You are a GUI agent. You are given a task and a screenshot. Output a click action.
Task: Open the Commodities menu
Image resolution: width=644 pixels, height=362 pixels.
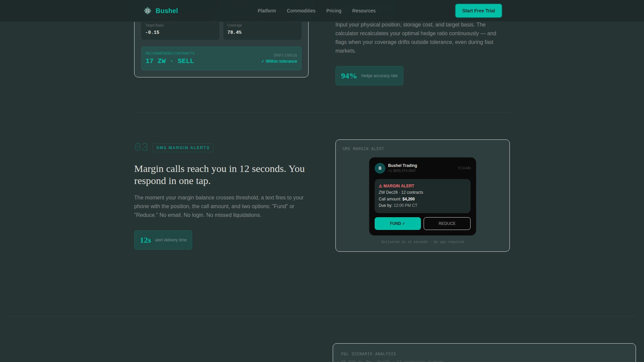[301, 11]
